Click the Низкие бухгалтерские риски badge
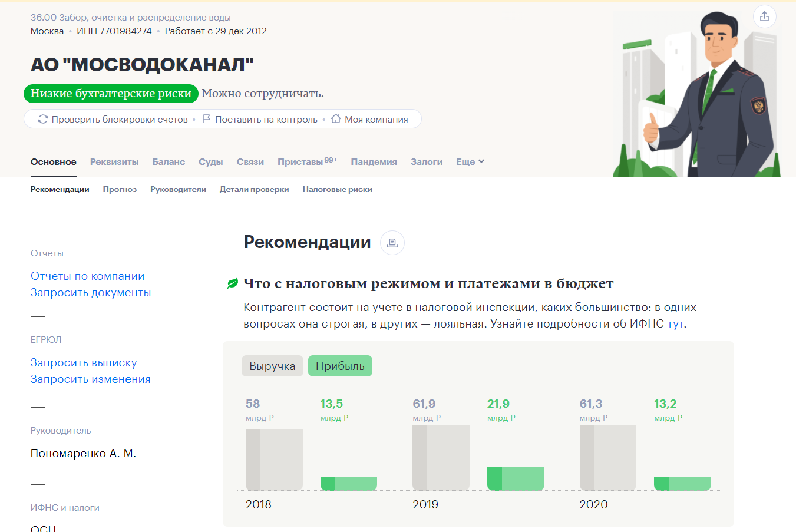Image resolution: width=796 pixels, height=532 pixels. tap(111, 94)
